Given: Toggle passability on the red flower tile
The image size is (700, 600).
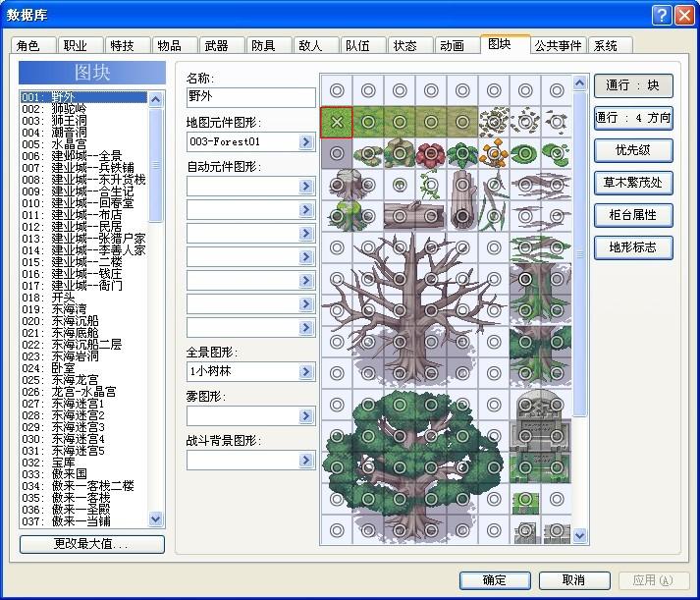Looking at the screenshot, I should tap(431, 153).
